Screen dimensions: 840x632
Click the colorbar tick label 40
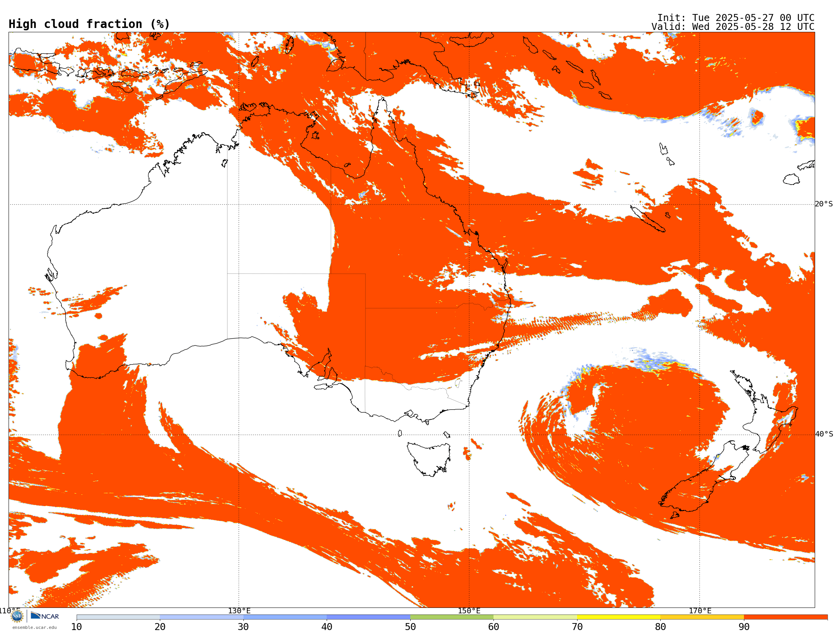[x=327, y=627]
